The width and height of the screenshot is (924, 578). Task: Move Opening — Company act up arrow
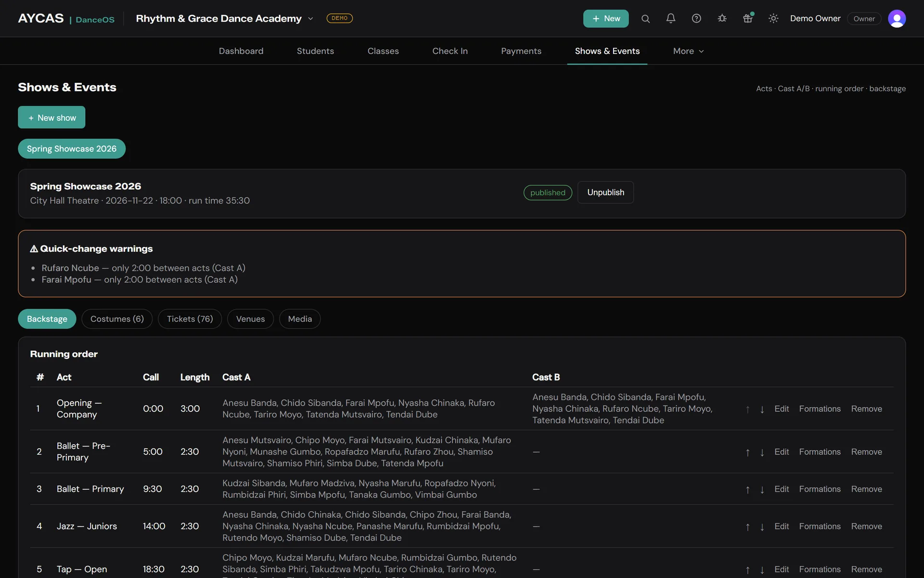(747, 409)
